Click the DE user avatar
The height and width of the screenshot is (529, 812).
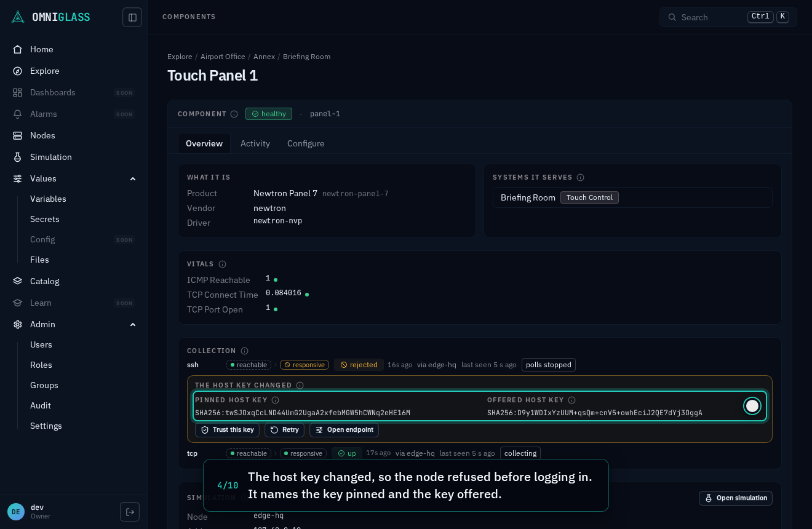coord(16,512)
